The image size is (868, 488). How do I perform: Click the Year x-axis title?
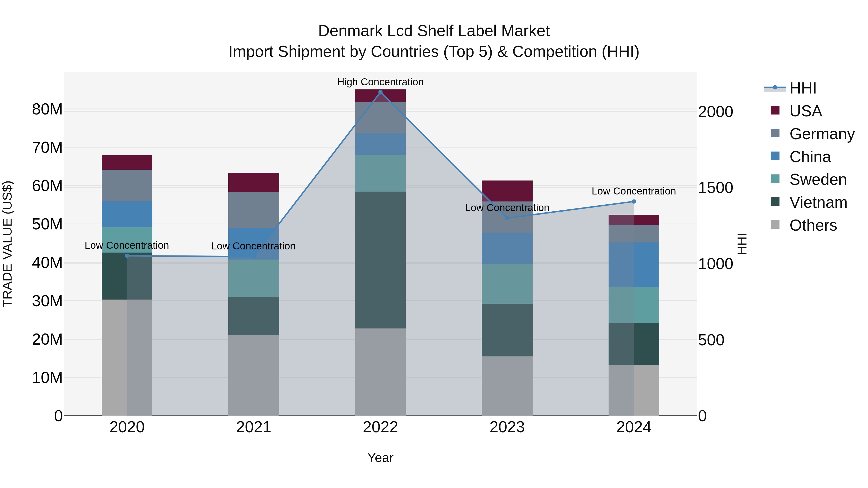pos(380,458)
